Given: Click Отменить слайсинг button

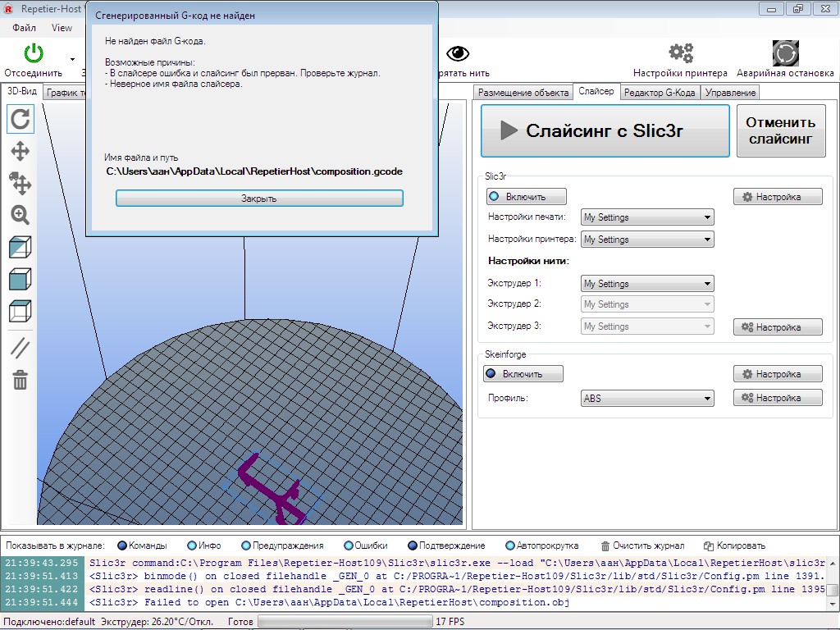Looking at the screenshot, I should (780, 131).
